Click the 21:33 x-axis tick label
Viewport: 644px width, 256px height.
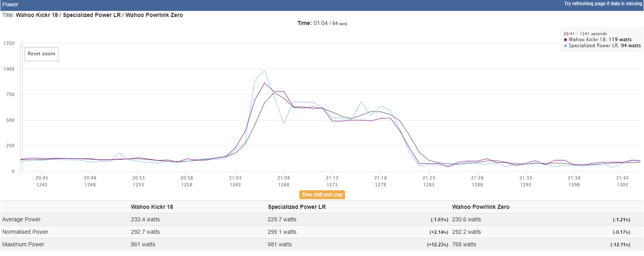(525, 178)
